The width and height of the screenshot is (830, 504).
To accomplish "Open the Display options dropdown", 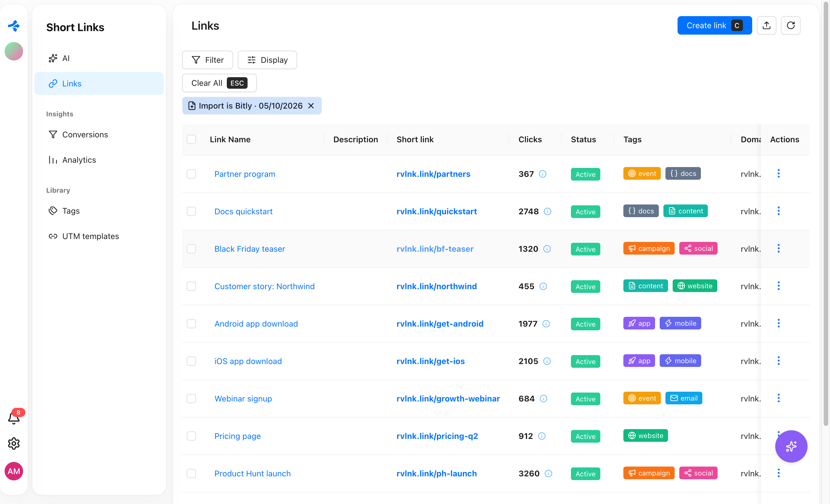I will click(267, 60).
